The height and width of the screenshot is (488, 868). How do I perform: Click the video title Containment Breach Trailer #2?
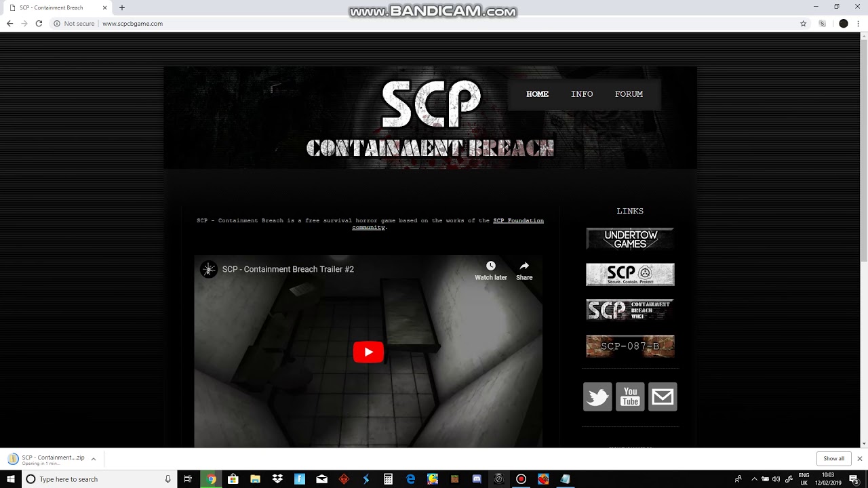point(288,269)
